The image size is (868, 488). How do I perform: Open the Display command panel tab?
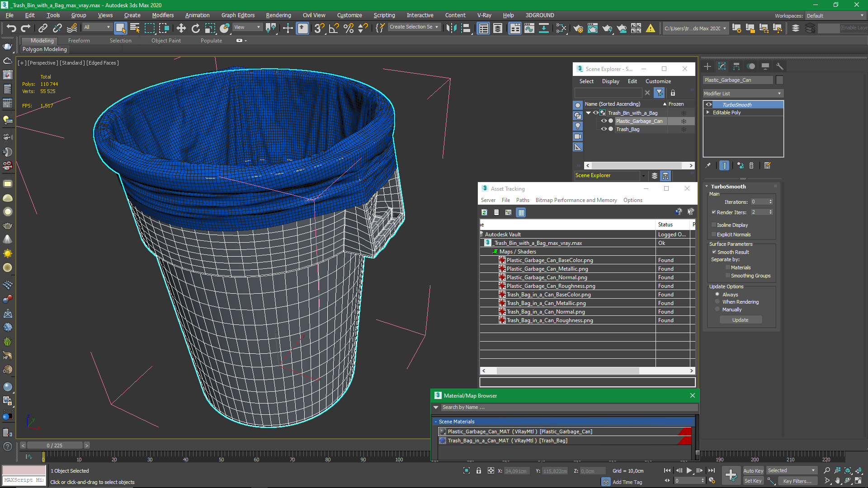tap(765, 66)
